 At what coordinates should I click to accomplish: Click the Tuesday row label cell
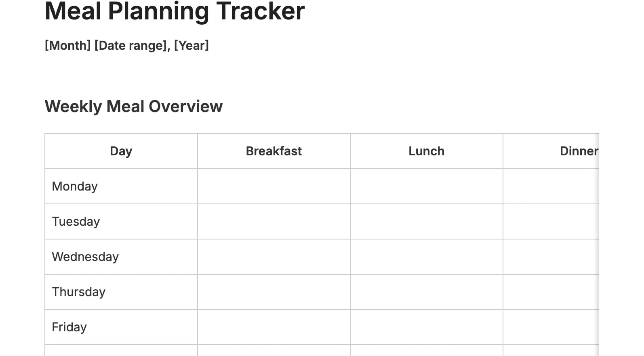pyautogui.click(x=121, y=221)
